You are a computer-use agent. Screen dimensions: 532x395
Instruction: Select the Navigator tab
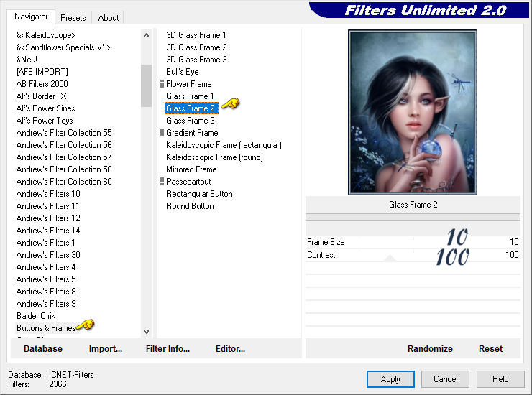tap(31, 17)
